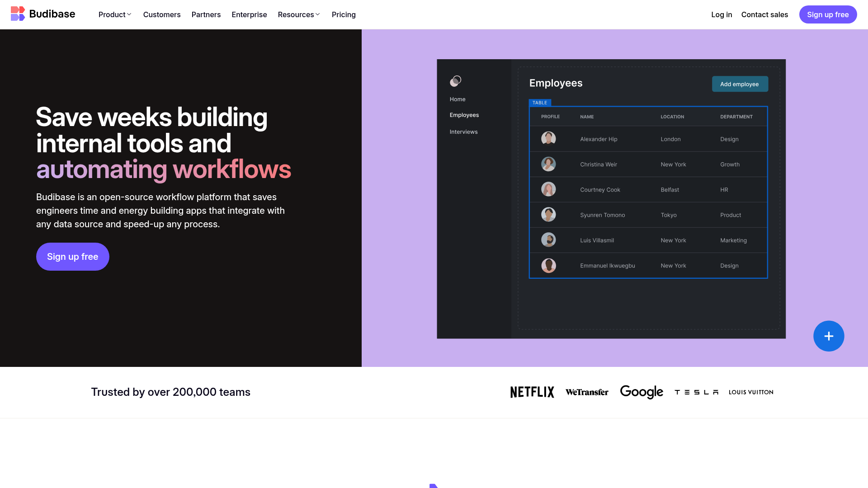Click the Tesla logo
This screenshot has height=488, width=868.
pos(696,392)
